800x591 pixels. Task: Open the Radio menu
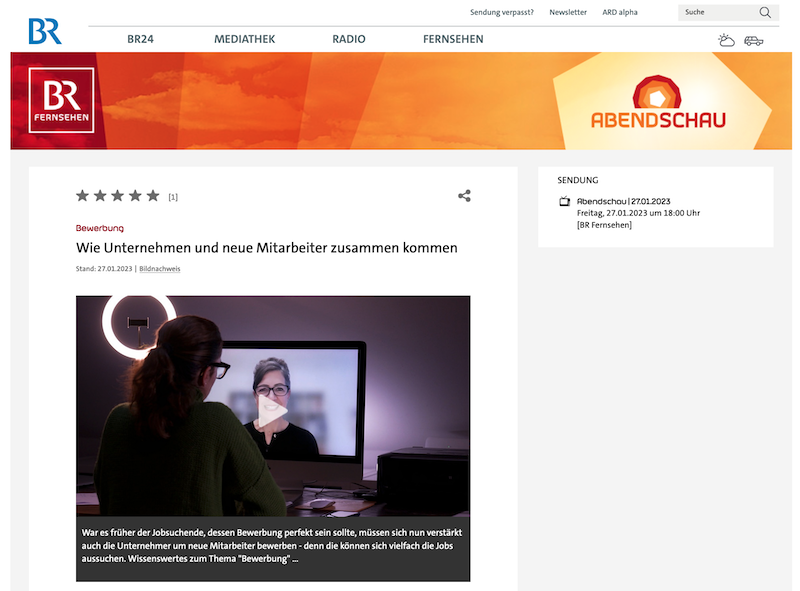pyautogui.click(x=349, y=39)
